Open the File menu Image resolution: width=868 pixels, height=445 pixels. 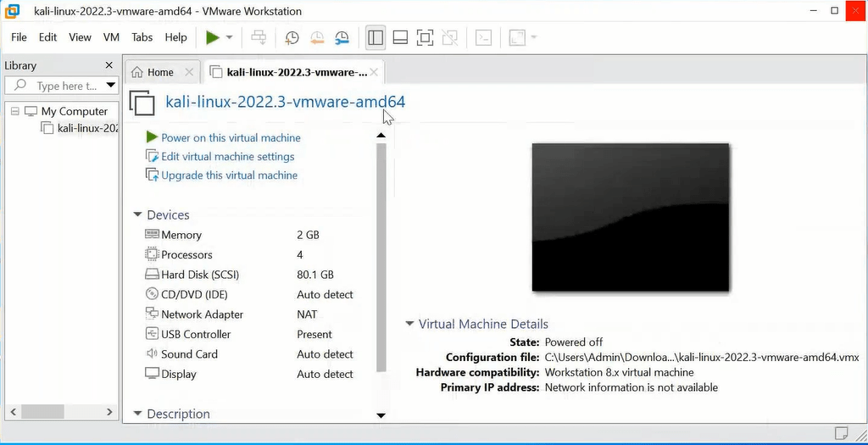[x=19, y=37]
